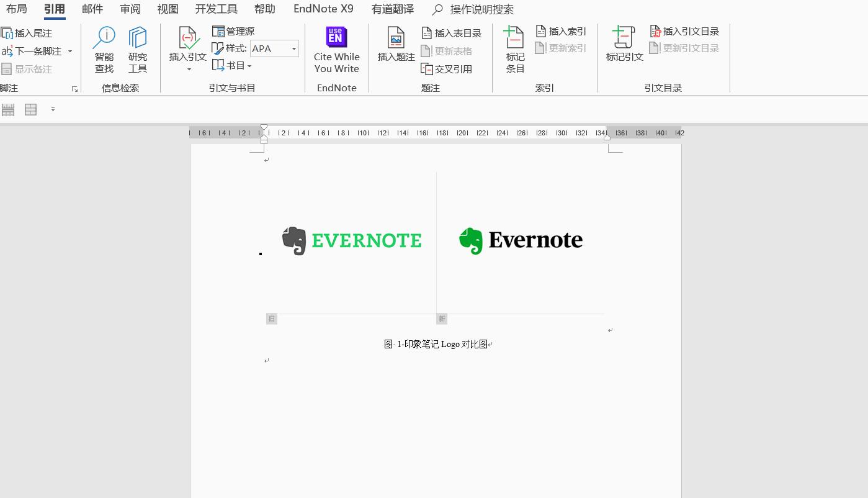This screenshot has width=868, height=498.
Task: Expand the APA citation style combo box
Action: pos(294,48)
